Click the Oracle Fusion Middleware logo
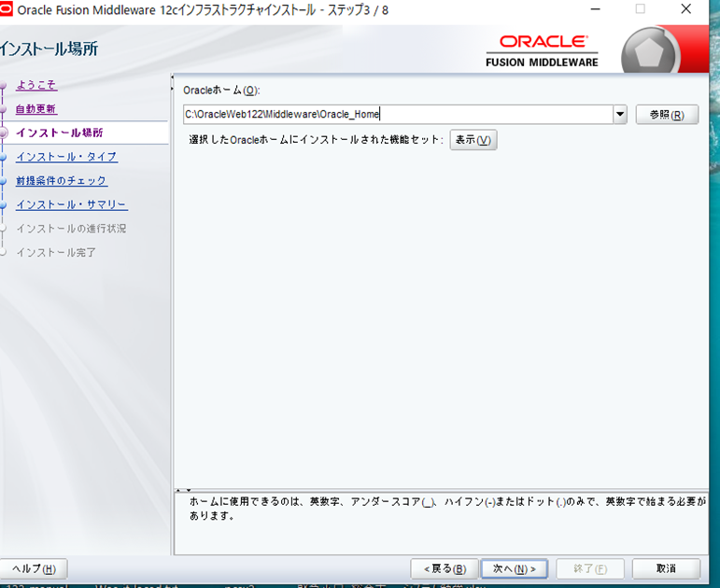720x588 pixels. pos(542,51)
